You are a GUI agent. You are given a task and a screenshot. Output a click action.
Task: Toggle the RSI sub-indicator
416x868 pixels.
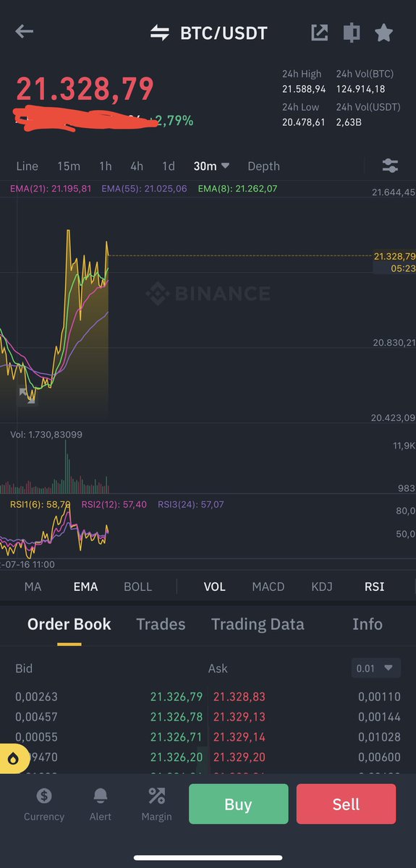(374, 587)
